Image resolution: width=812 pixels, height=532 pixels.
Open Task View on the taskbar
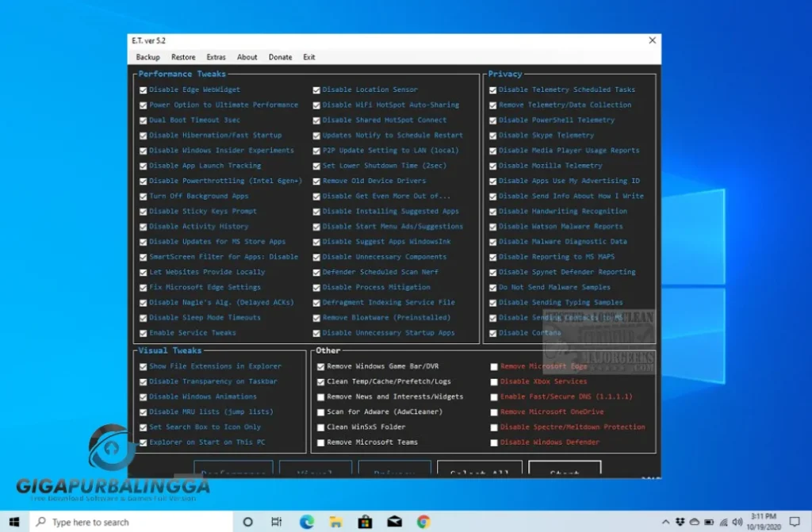pos(277,522)
